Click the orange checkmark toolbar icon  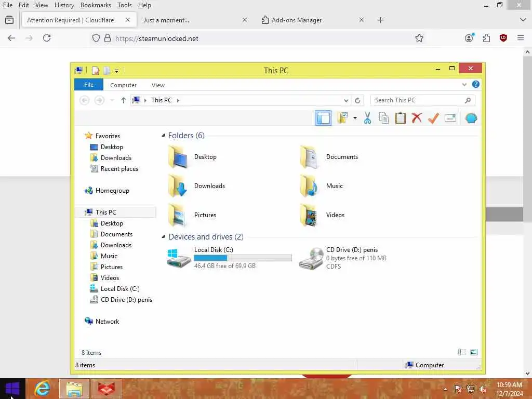click(433, 118)
